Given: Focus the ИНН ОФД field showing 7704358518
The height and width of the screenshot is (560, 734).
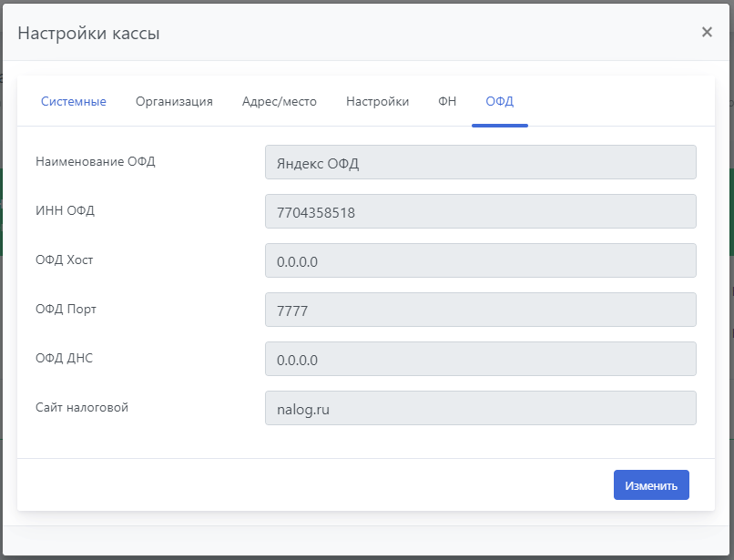Looking at the screenshot, I should point(480,212).
